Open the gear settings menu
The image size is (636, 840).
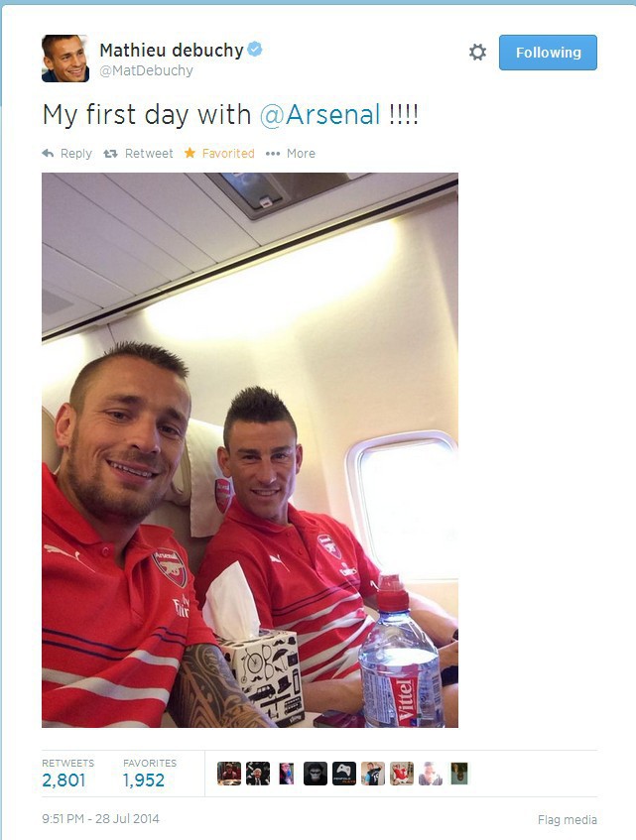pyautogui.click(x=477, y=53)
